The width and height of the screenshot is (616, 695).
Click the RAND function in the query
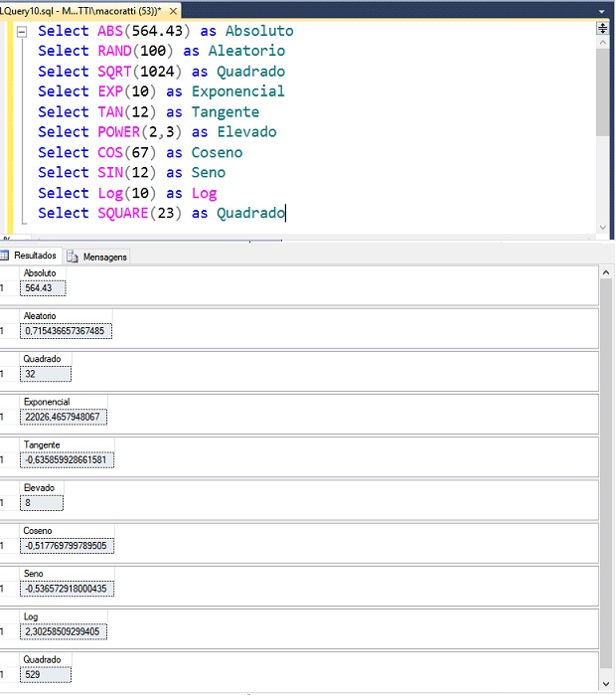(114, 51)
